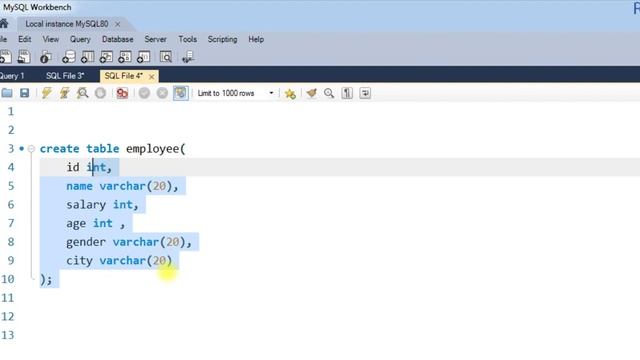Create a new stored procedure icon
The image size is (640, 360).
pyautogui.click(x=125, y=57)
